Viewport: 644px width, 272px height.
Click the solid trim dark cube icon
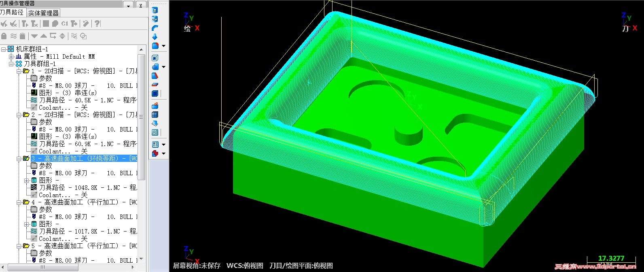[155, 94]
